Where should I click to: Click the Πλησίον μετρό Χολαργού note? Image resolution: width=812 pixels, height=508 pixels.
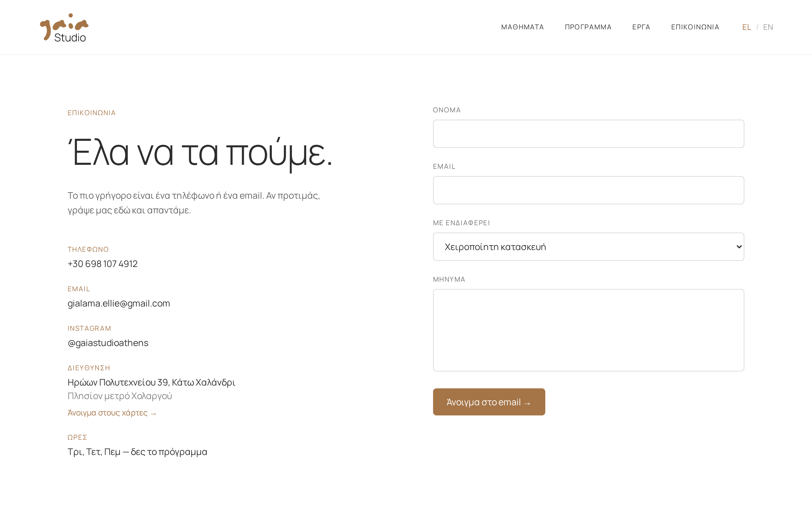120,396
